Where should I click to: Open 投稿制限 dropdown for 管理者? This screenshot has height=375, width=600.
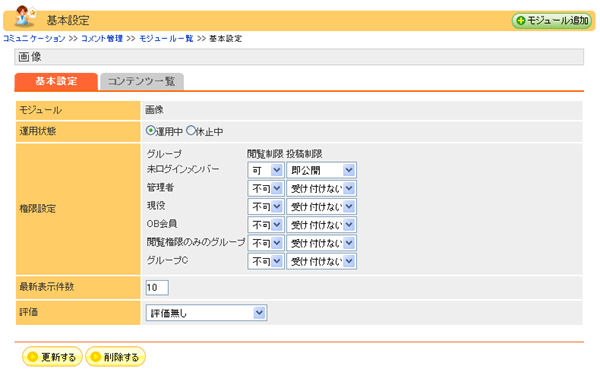[321, 188]
